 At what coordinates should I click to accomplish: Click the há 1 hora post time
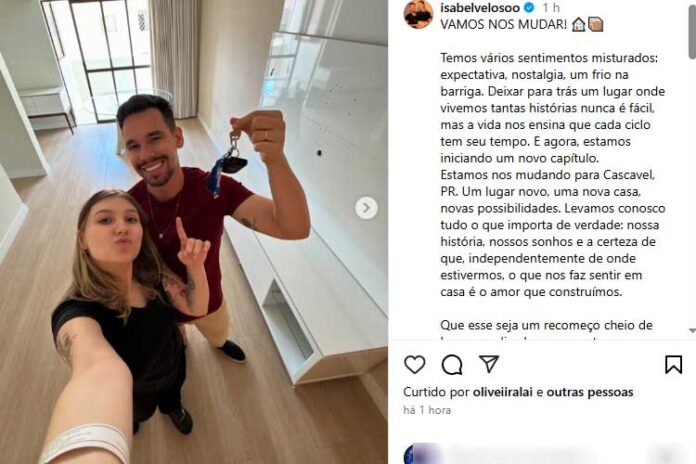[427, 410]
